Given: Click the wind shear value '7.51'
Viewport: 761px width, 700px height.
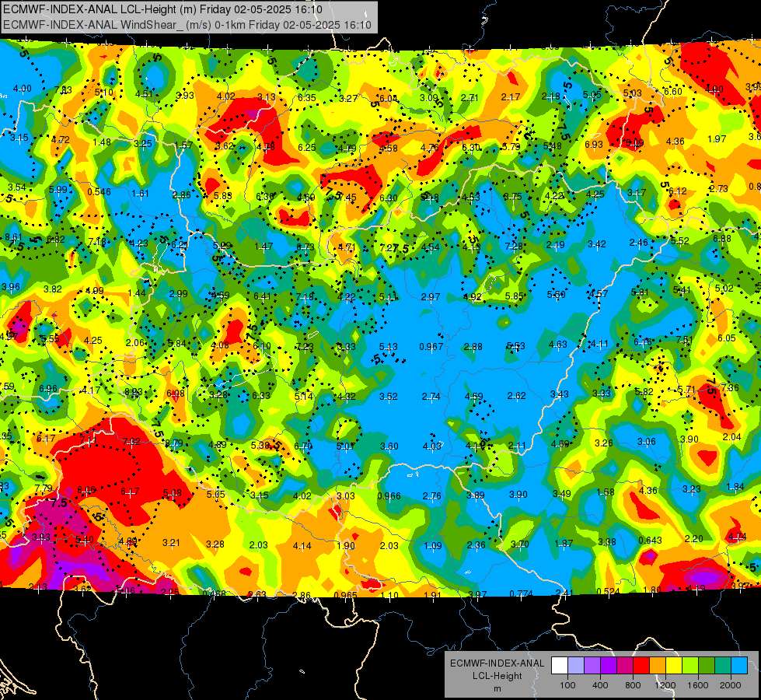Looking at the screenshot, I should click(x=684, y=340).
